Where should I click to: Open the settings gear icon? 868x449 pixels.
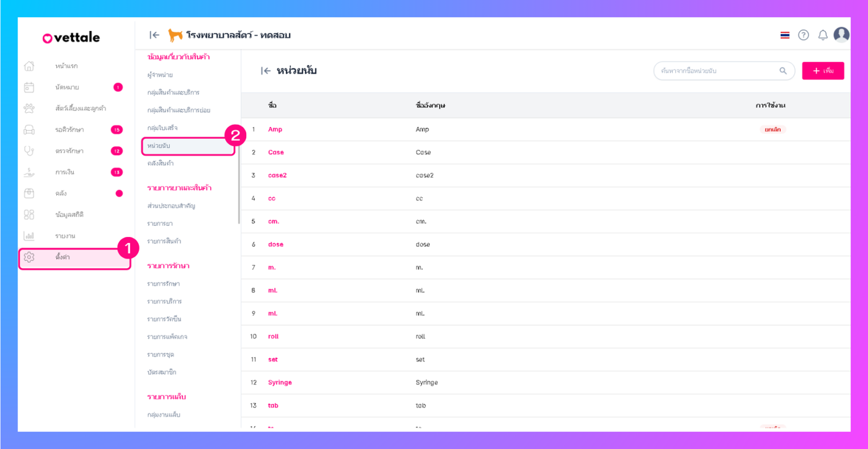tap(29, 257)
